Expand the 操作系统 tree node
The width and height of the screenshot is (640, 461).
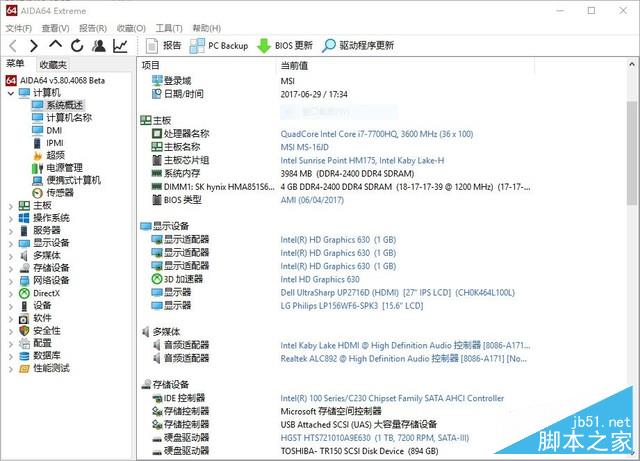(11, 218)
